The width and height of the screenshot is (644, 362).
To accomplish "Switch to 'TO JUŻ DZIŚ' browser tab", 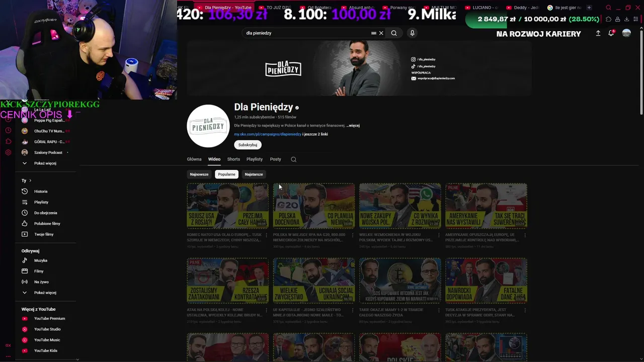I will click(274, 8).
